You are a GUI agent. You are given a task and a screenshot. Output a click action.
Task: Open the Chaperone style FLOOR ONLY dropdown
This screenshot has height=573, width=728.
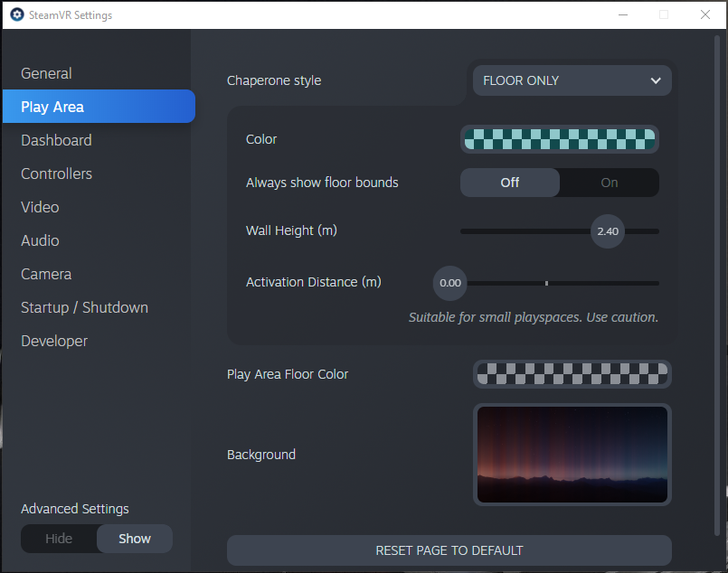(572, 80)
